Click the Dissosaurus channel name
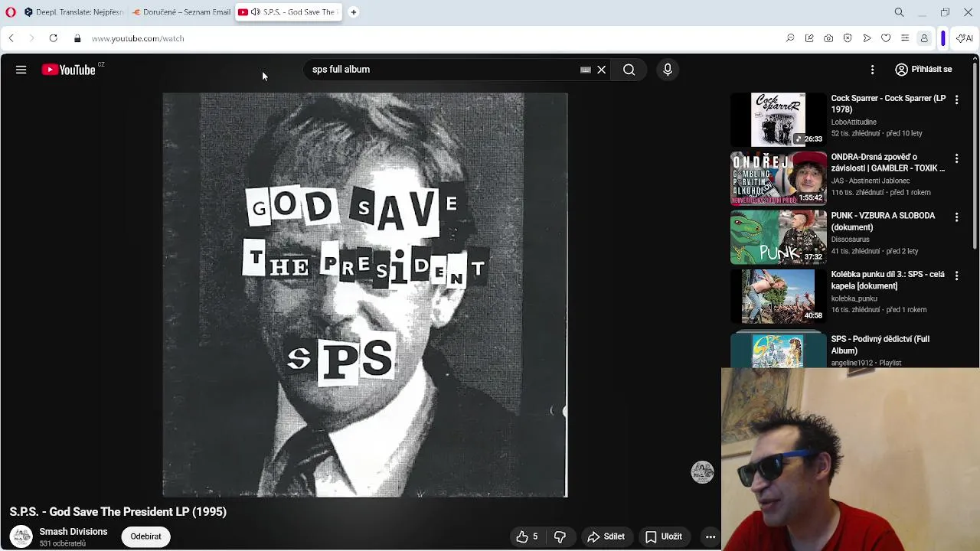This screenshot has height=551, width=980. (850, 240)
